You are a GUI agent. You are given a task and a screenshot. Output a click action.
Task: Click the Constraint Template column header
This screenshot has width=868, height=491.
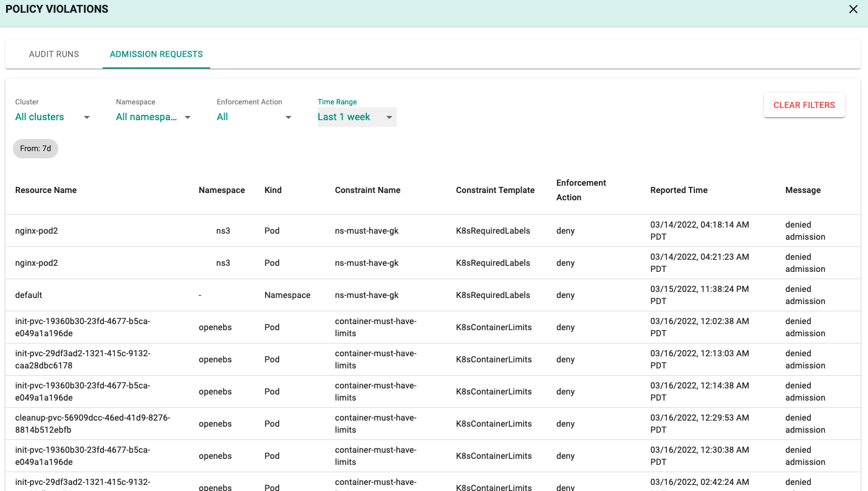pos(495,190)
